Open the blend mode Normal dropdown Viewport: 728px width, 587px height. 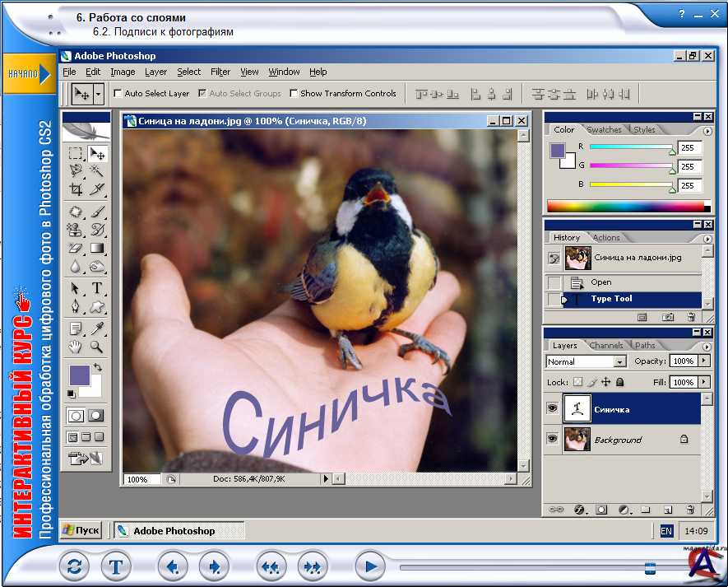coord(620,361)
